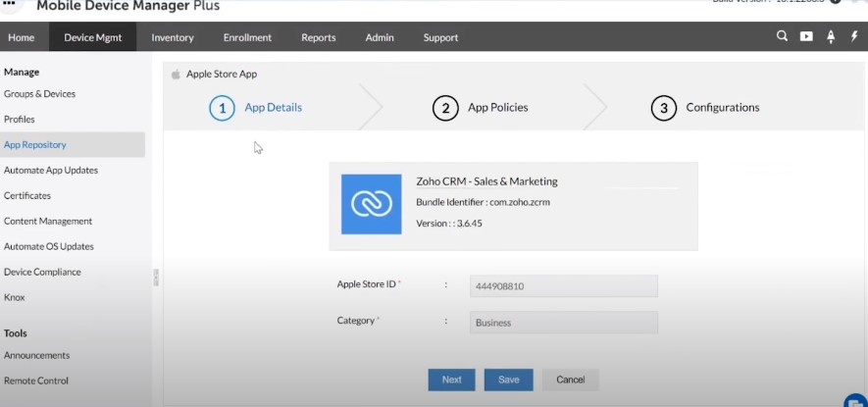Click the Apple Store App heading
The height and width of the screenshot is (407, 868).
(x=222, y=75)
